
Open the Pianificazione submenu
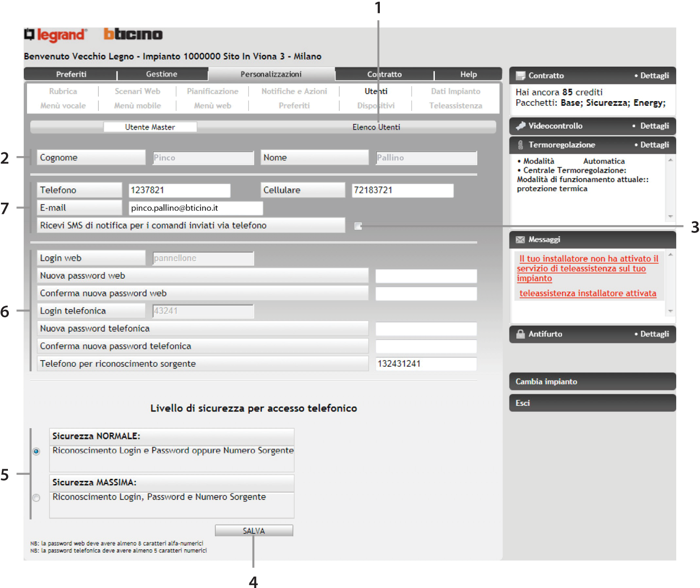(213, 91)
